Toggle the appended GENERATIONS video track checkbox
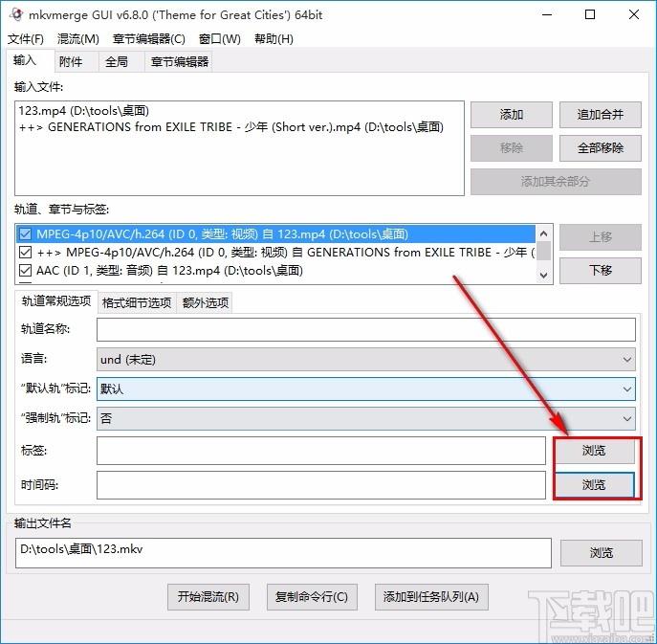 25,253
